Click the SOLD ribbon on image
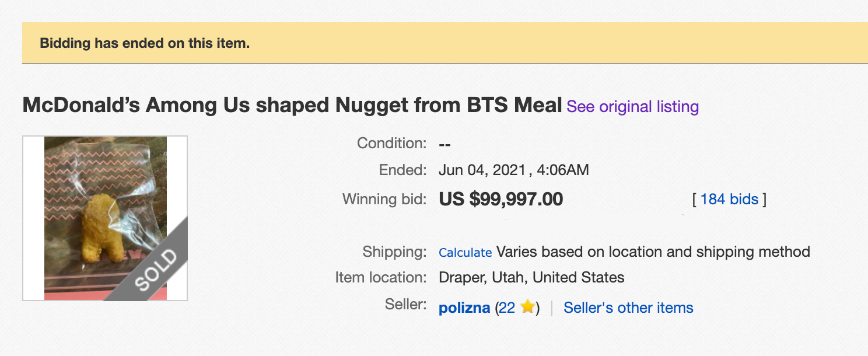 [x=156, y=268]
